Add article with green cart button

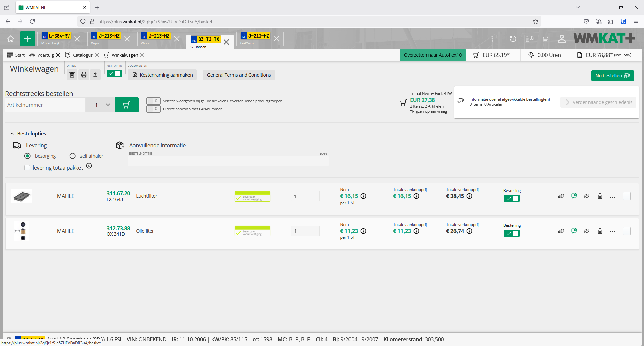tap(126, 105)
